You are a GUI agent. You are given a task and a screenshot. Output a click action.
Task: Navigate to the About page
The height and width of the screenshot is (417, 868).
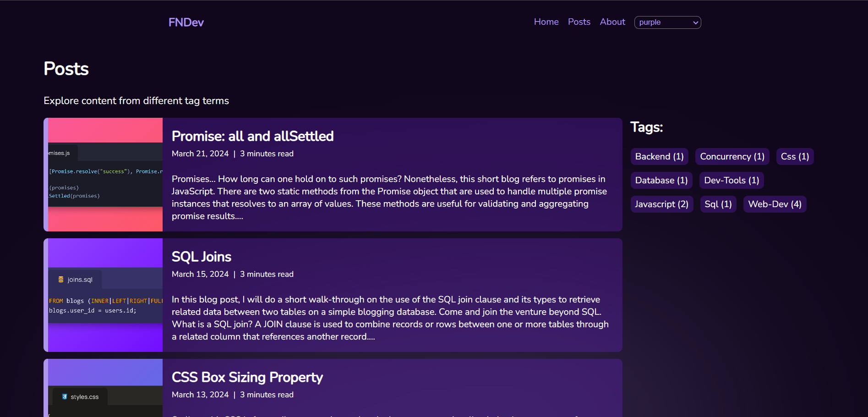point(612,22)
